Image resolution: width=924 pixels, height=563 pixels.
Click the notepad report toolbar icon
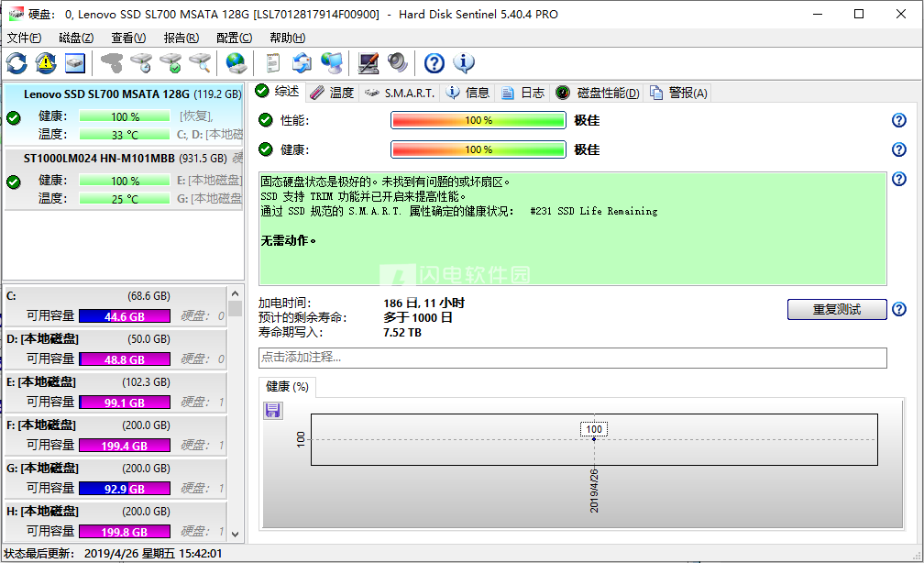(x=273, y=63)
